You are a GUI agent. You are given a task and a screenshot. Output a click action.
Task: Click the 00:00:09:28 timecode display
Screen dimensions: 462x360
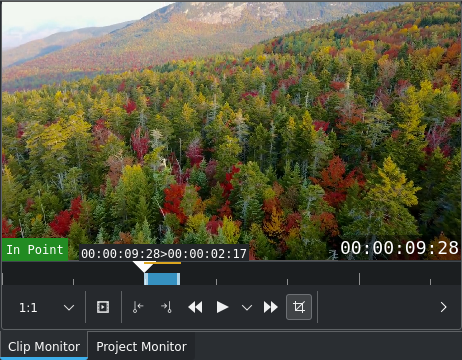point(399,248)
